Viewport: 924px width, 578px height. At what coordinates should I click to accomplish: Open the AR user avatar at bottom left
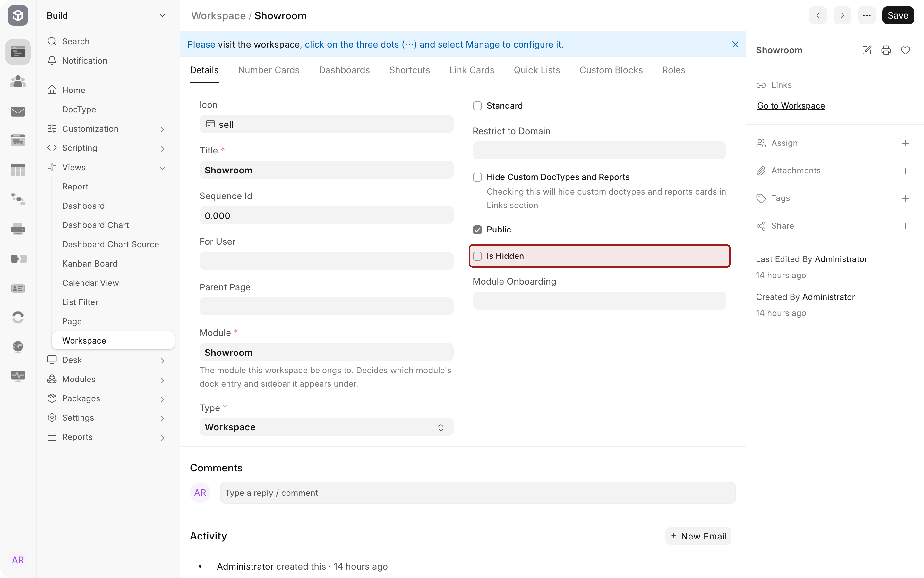tap(18, 560)
